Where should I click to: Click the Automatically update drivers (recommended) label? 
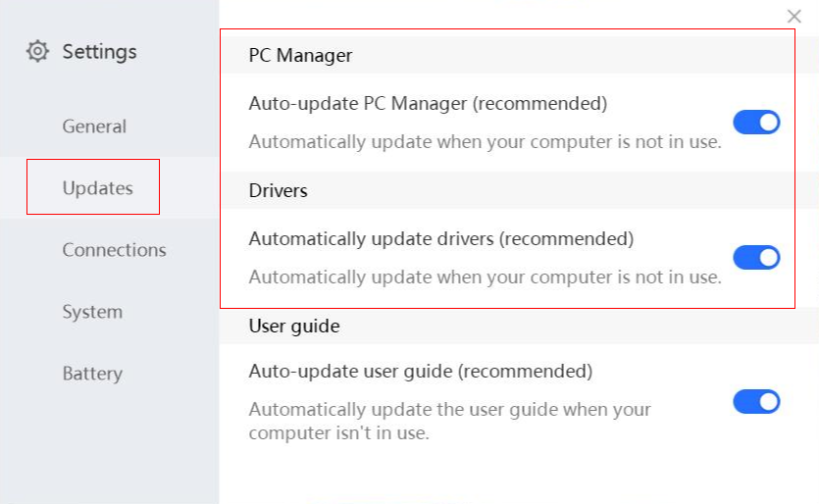[x=441, y=238]
